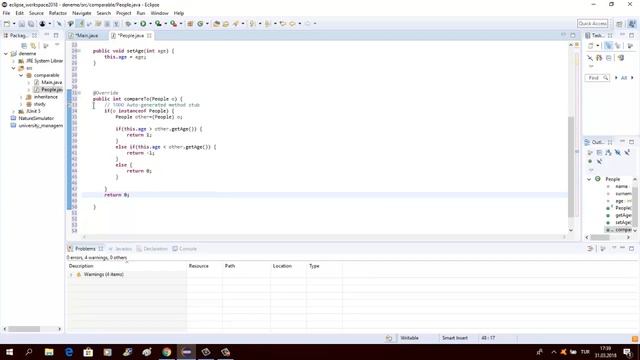
Task: Click the green Run button in toolbar
Action: pos(143,24)
